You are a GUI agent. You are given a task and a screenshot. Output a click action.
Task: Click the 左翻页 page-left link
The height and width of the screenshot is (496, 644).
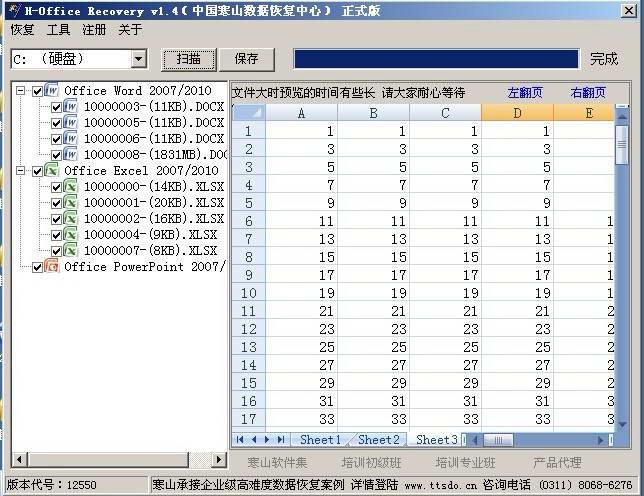pos(525,92)
